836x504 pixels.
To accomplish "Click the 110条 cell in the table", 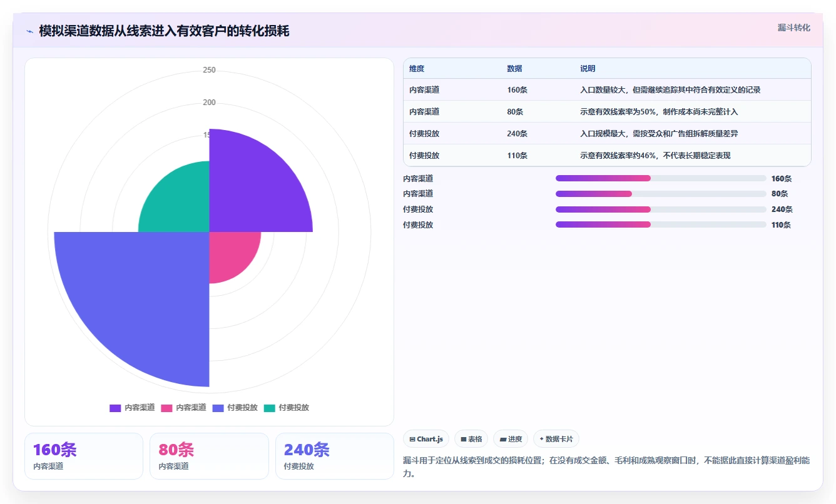I will [x=517, y=156].
